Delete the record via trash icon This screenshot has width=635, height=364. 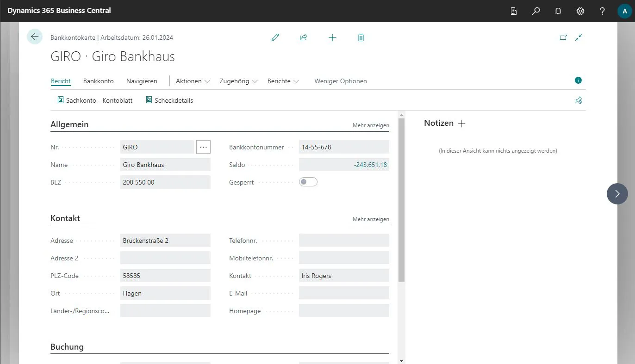pos(361,37)
